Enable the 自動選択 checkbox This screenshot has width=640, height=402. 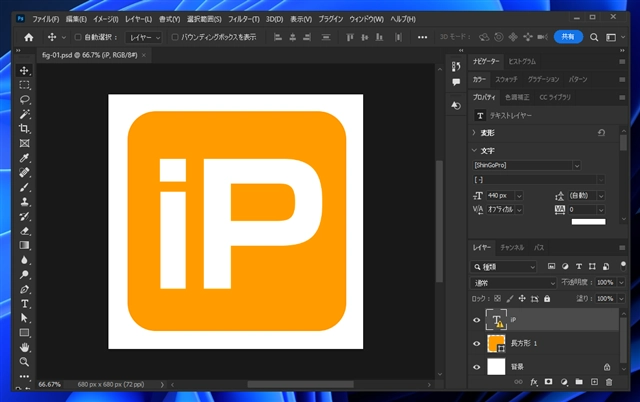(77, 37)
